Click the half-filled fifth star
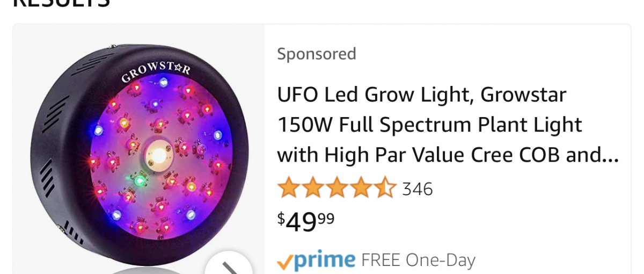644x274 pixels. pyautogui.click(x=385, y=189)
